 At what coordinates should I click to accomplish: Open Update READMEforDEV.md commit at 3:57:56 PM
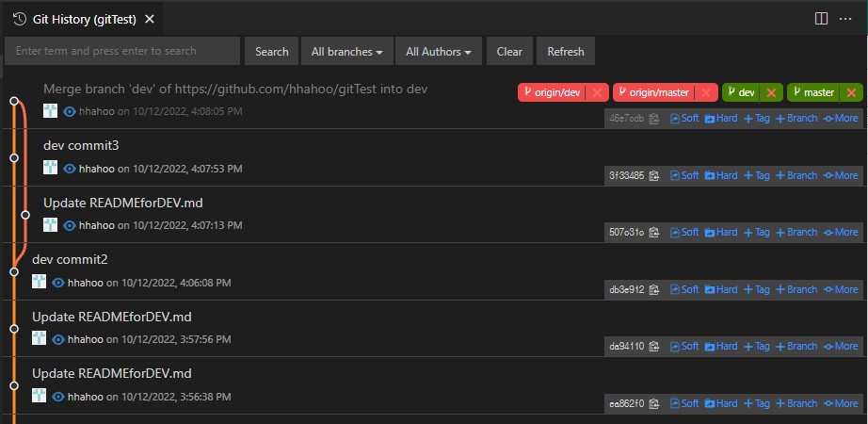point(112,317)
